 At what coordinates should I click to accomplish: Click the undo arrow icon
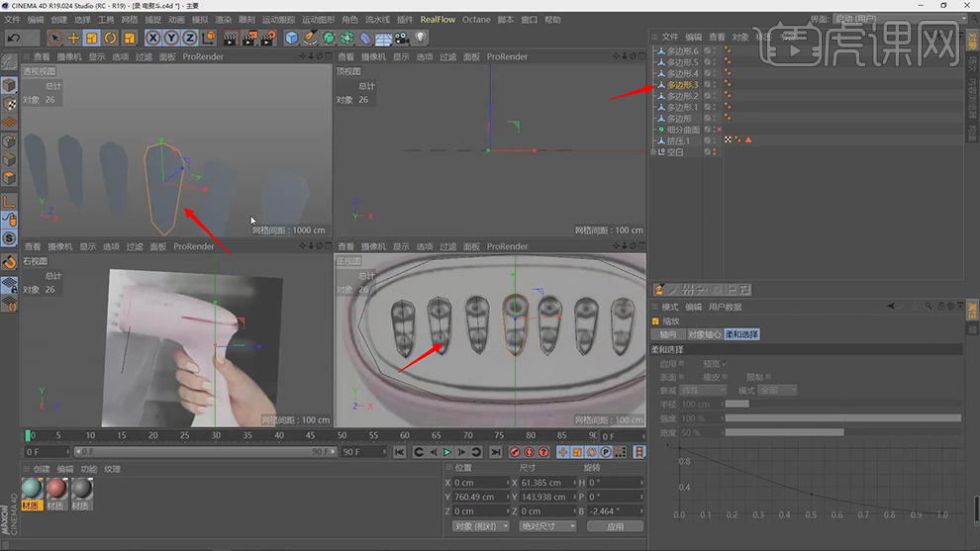coord(14,38)
